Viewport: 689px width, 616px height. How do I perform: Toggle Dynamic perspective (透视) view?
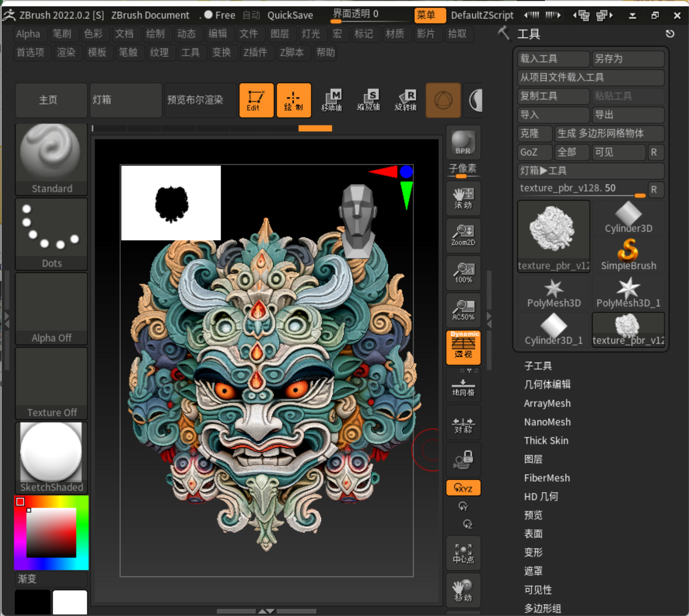[x=463, y=347]
